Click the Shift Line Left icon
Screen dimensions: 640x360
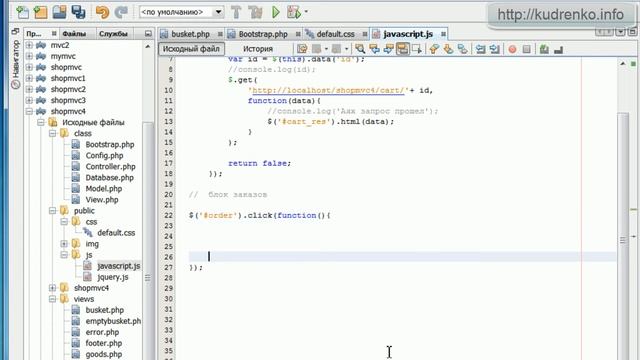tap(480, 49)
